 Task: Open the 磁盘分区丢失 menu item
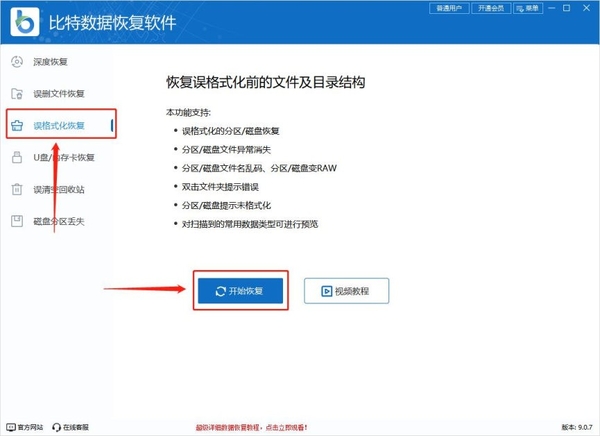[x=61, y=221]
